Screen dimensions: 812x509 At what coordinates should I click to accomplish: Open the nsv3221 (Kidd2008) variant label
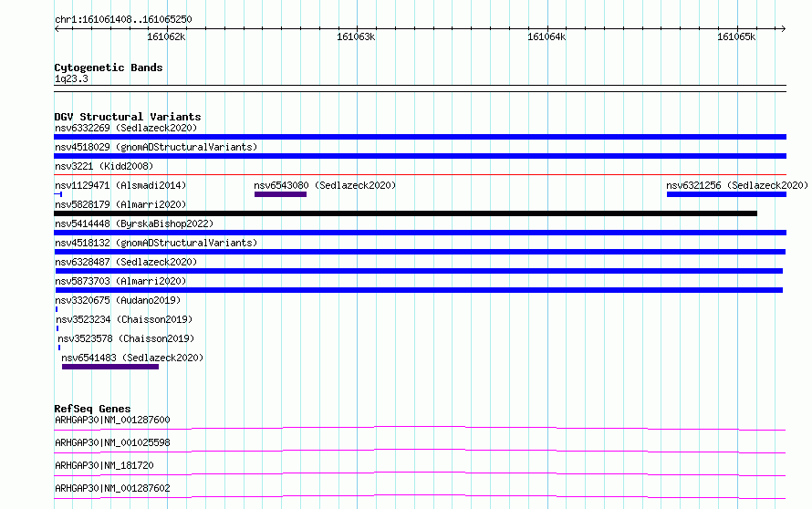coord(104,166)
